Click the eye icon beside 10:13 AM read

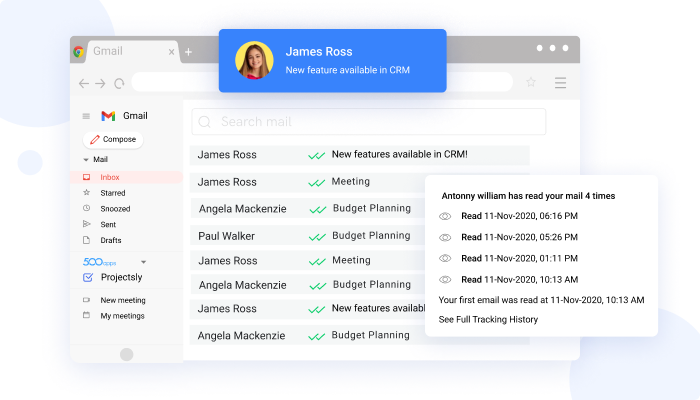pyautogui.click(x=445, y=280)
